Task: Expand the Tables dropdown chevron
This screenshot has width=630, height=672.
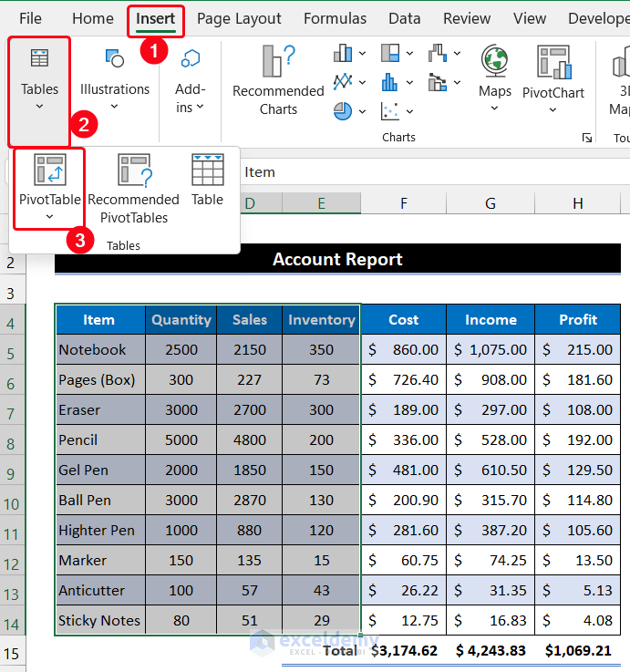Action: pyautogui.click(x=39, y=107)
